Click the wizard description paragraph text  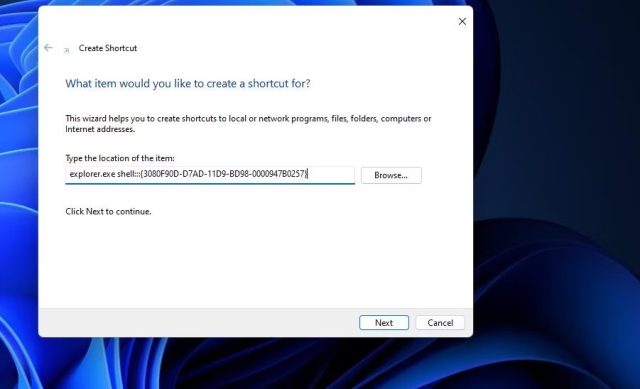248,124
